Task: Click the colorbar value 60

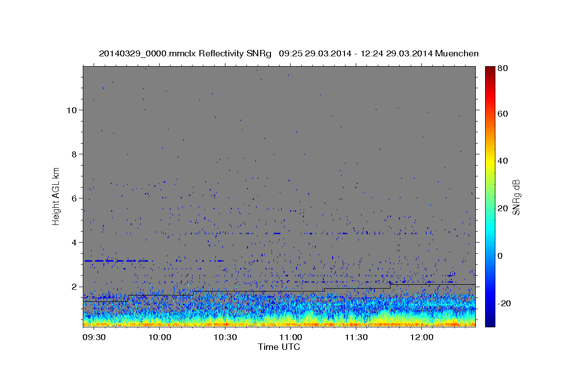Action: tap(502, 114)
